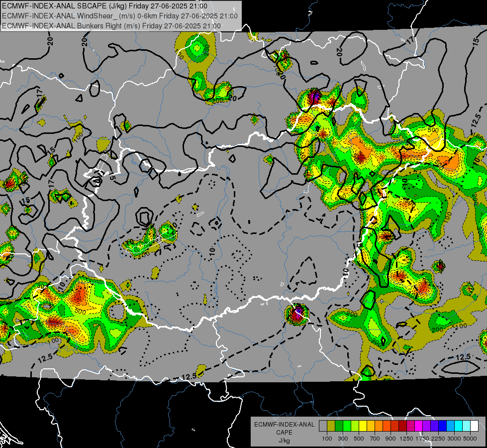Click the legend tick label 900
This screenshot has width=487, height=448.
(x=390, y=439)
